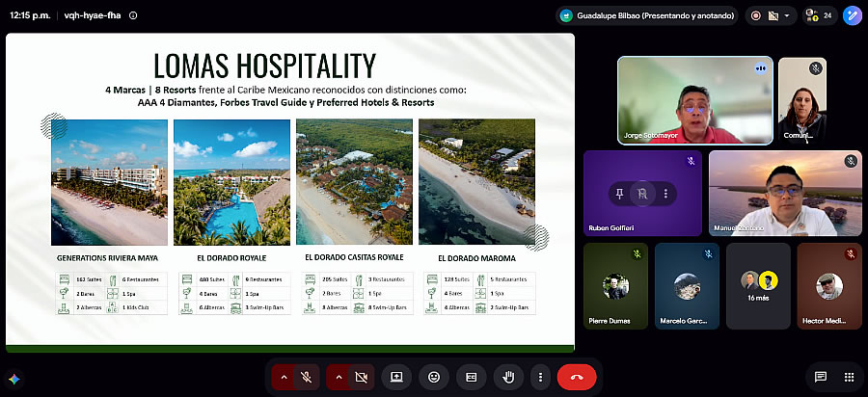The height and width of the screenshot is (397, 868).
Task: Click muted mic icon on Marcelo Garc tile
Action: coord(708,253)
